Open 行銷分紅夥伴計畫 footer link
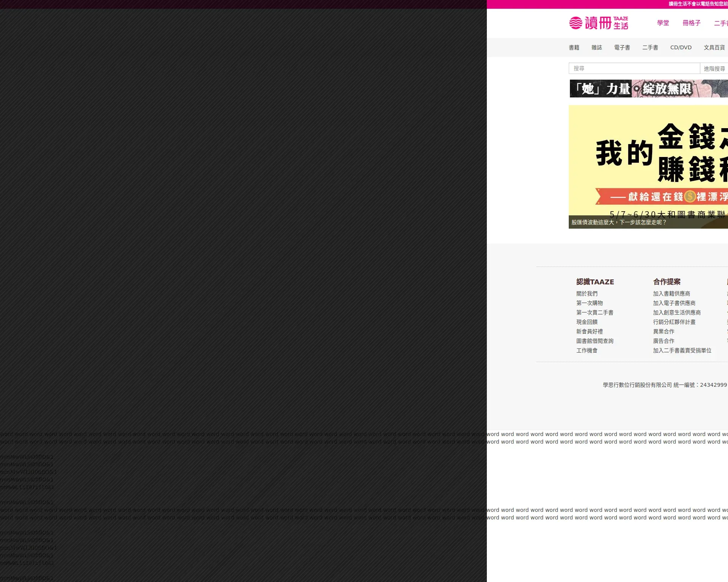Viewport: 728px width, 582px height. coord(674,322)
